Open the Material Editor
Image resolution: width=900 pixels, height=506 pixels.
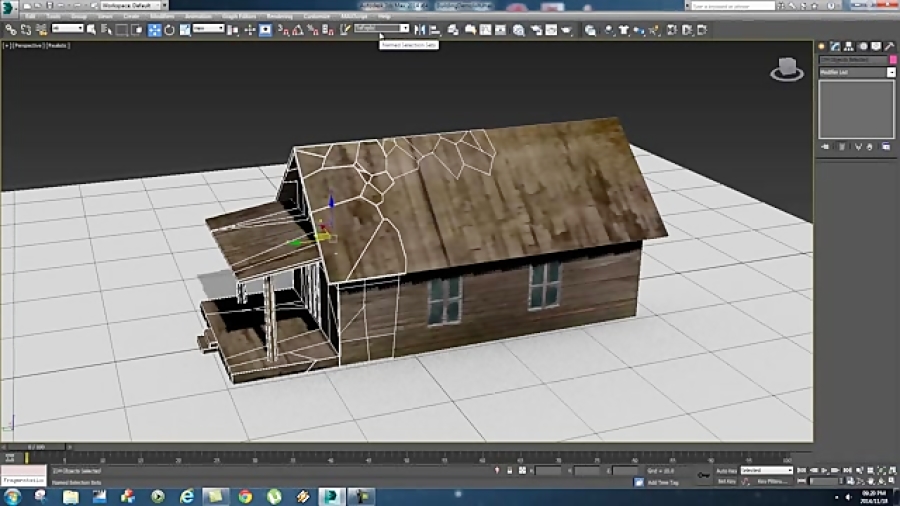click(x=519, y=30)
